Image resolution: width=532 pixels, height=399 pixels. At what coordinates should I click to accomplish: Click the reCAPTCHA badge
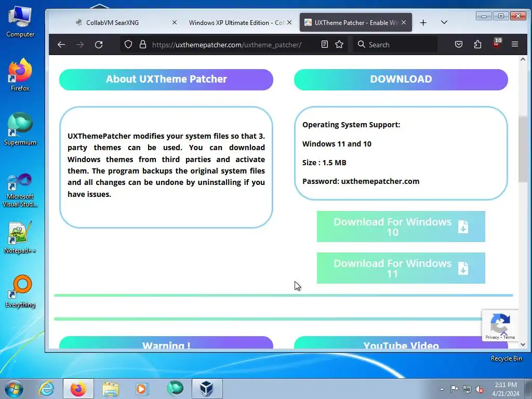pos(500,325)
